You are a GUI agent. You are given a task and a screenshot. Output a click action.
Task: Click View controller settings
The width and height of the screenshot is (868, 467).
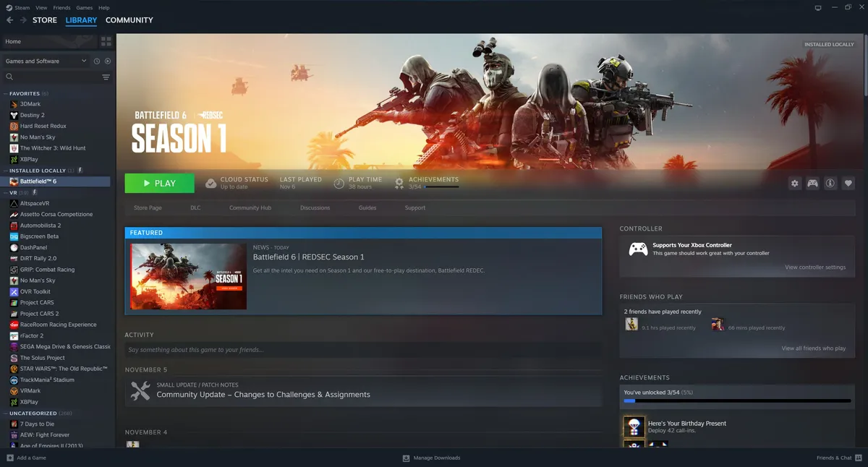815,267
